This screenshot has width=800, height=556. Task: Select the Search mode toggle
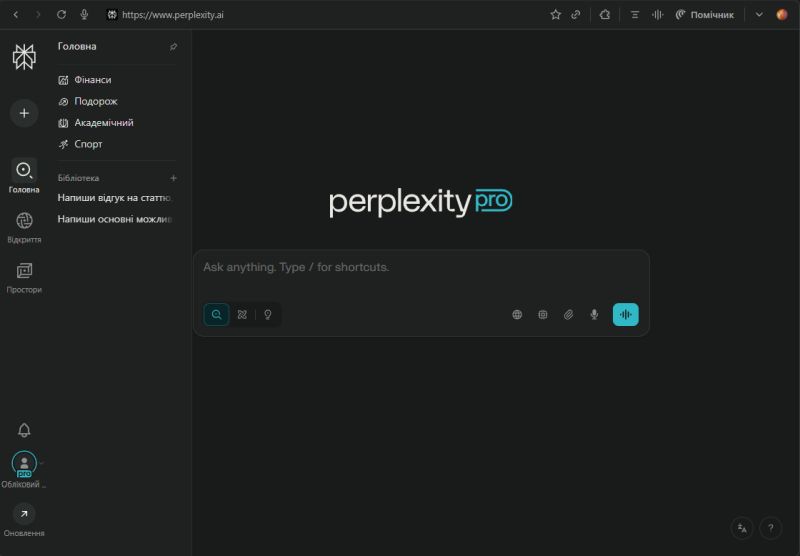[x=216, y=314]
